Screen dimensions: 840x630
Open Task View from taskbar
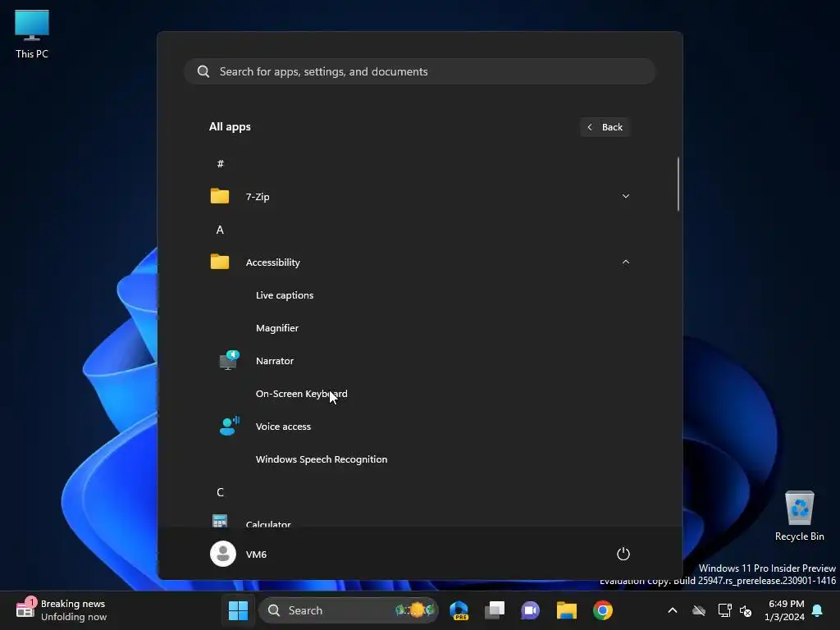coord(495,610)
